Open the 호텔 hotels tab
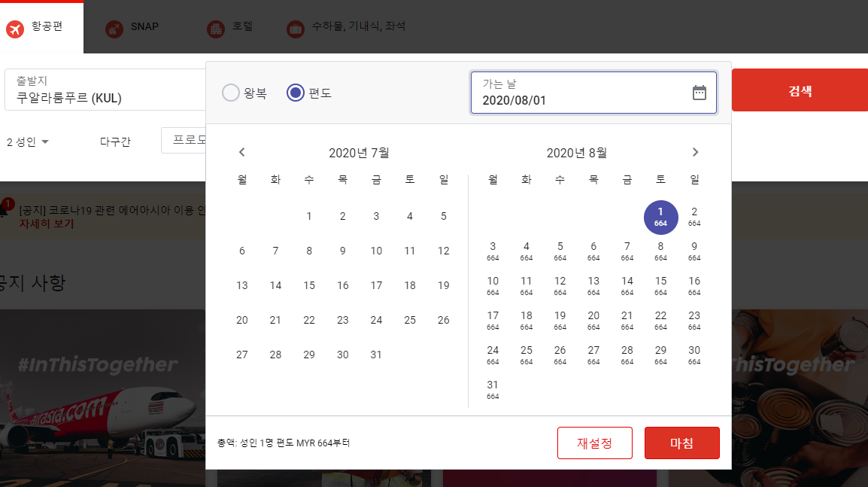The image size is (868, 487). point(229,27)
